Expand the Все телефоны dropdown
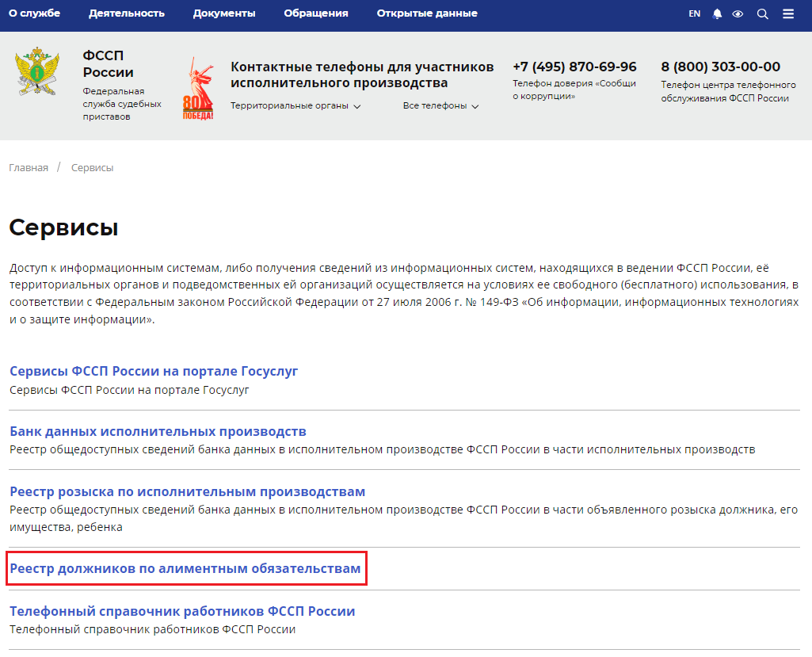The image size is (812, 657). 440,106
